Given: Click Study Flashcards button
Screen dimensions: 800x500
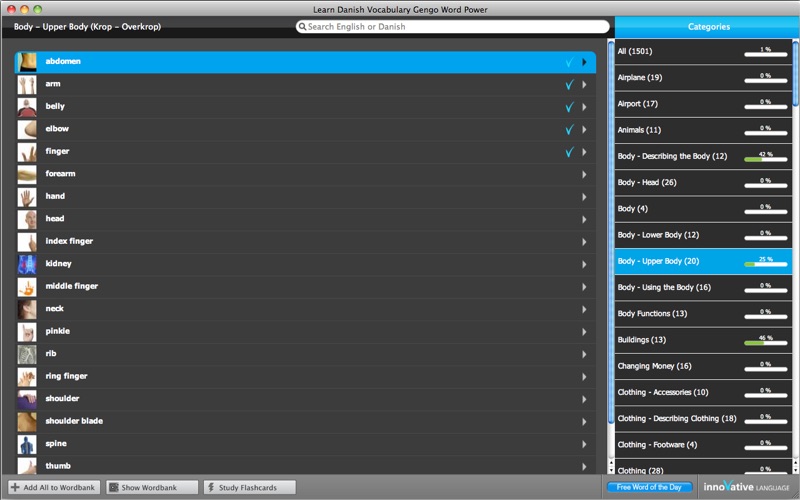Looking at the screenshot, I should click(249, 487).
